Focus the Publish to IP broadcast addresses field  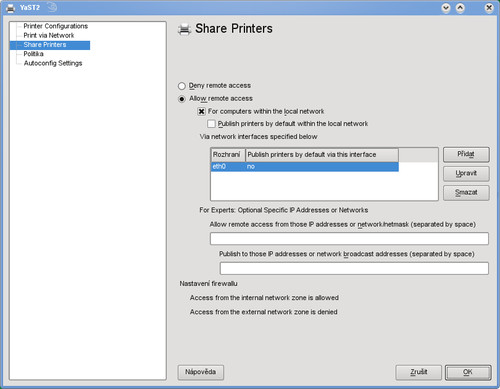[x=354, y=268]
